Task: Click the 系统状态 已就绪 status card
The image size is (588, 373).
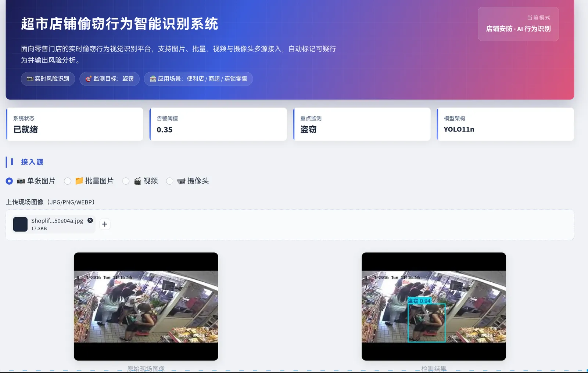Action: click(75, 124)
